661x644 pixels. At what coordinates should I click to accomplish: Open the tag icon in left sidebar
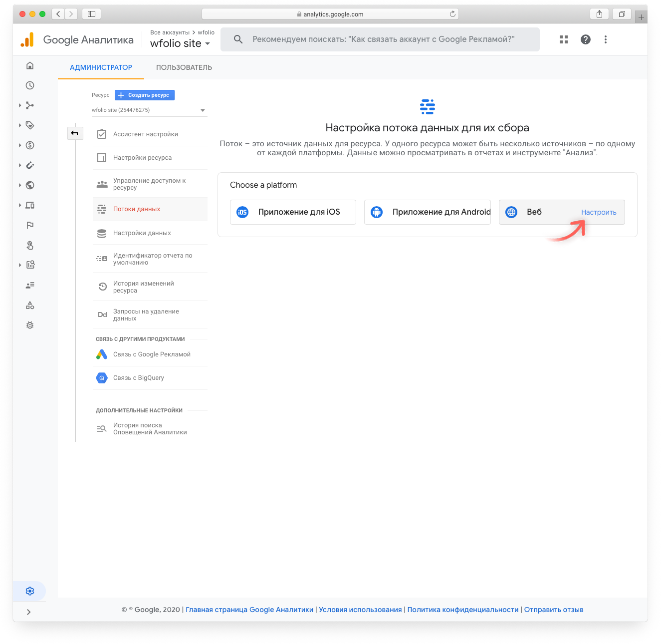pos(30,125)
